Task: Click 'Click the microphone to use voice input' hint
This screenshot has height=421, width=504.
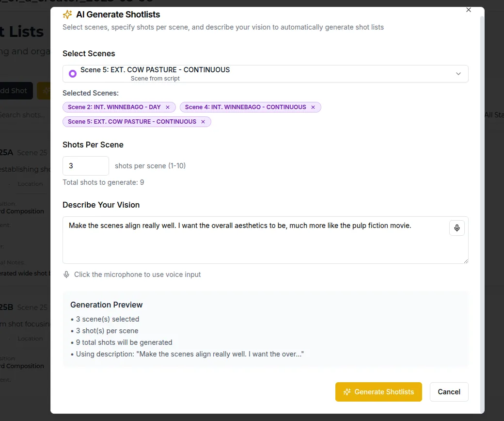Action: pos(137,275)
